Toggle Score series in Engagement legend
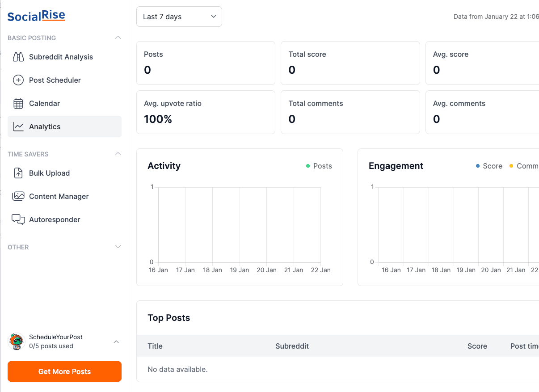 (x=489, y=166)
